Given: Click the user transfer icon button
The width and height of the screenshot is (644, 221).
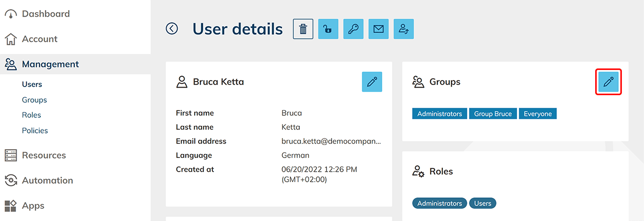Looking at the screenshot, I should click(404, 29).
